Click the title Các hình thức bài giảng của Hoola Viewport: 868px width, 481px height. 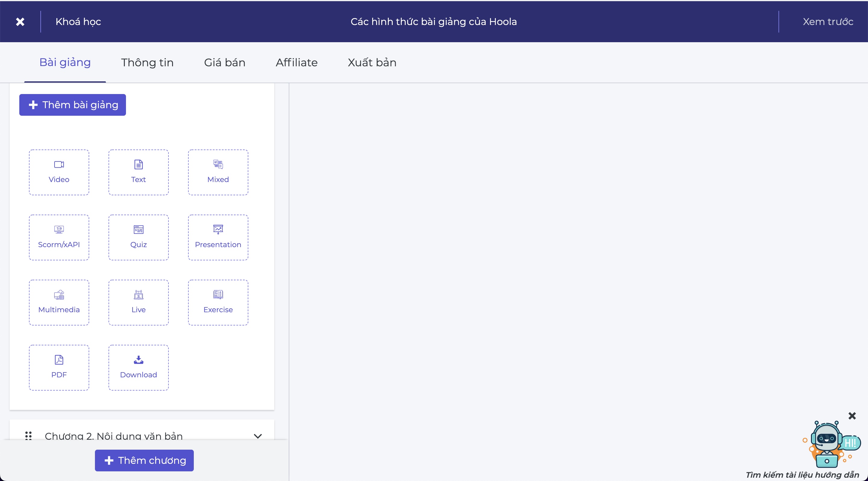pos(434,22)
